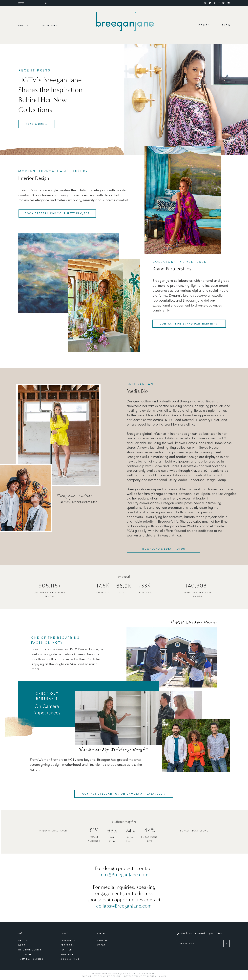The width and height of the screenshot is (248, 980).
Task: Focus the Enter Email input field
Action: pos(200,944)
